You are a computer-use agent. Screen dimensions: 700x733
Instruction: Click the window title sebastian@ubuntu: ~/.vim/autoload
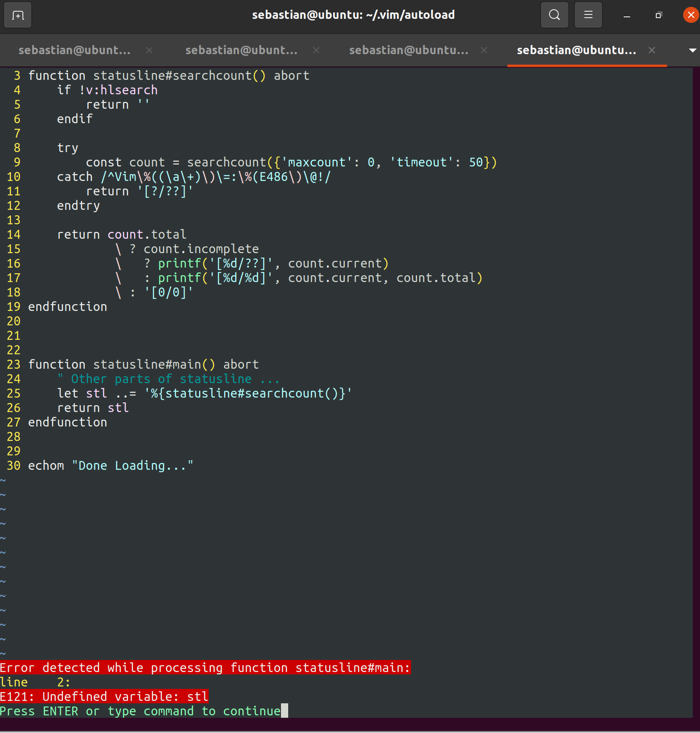(x=353, y=15)
